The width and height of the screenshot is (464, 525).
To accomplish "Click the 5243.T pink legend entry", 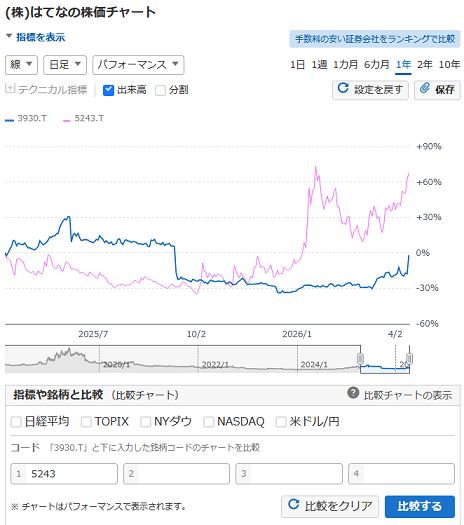I will pyautogui.click(x=83, y=119).
